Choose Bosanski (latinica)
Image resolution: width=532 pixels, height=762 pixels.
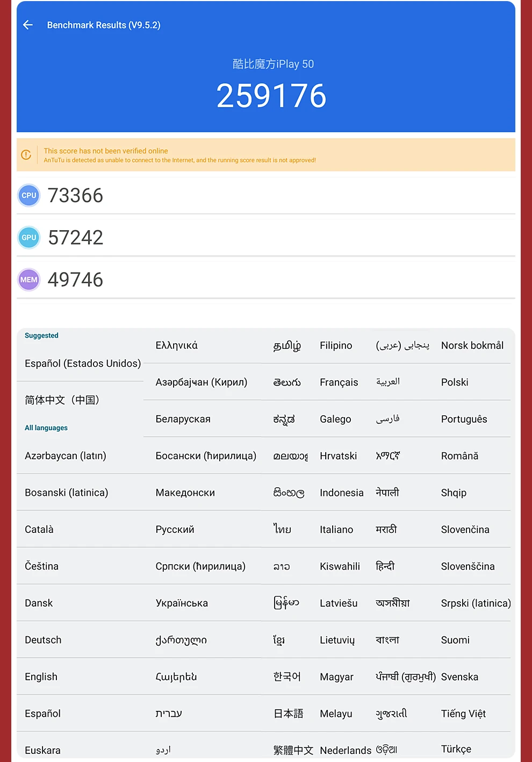coord(67,493)
